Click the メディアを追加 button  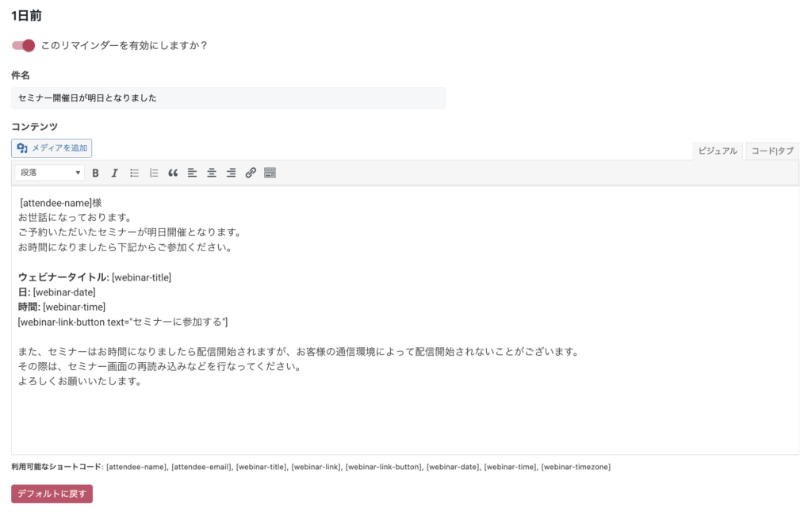tap(52, 148)
